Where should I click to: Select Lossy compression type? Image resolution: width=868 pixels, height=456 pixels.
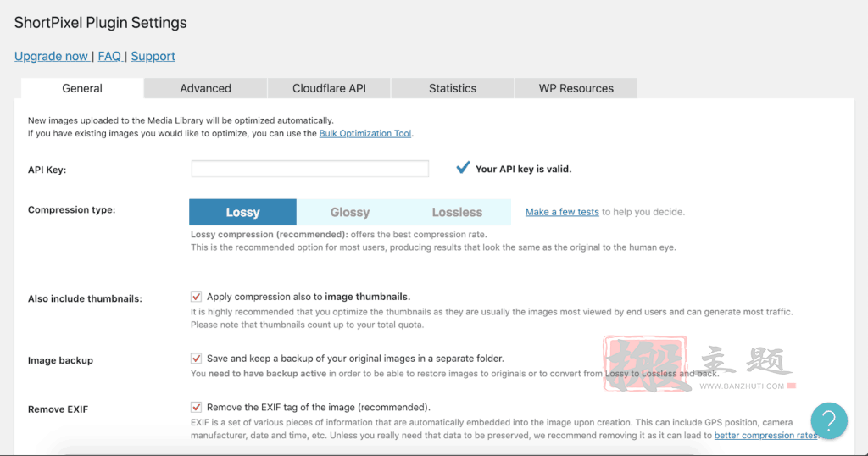point(242,212)
